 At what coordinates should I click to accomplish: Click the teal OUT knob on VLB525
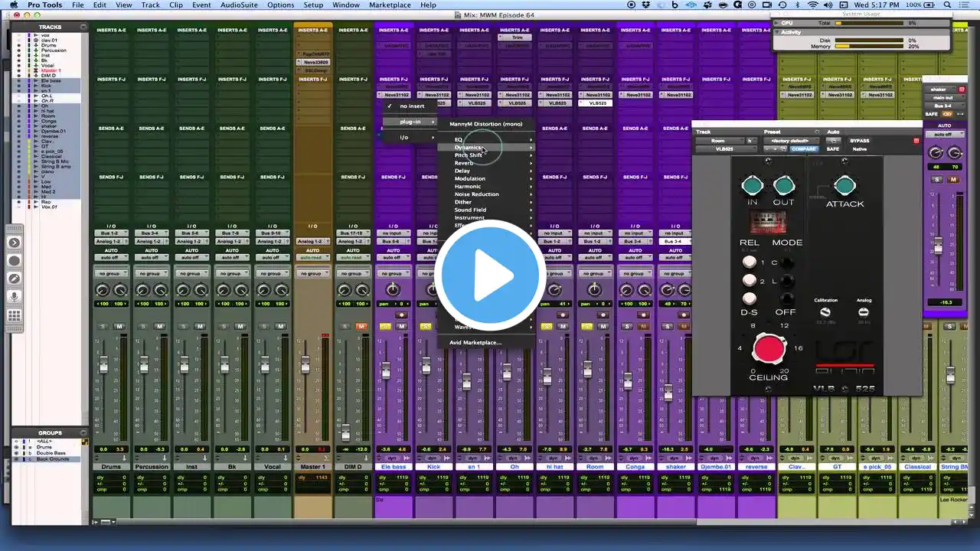(784, 186)
